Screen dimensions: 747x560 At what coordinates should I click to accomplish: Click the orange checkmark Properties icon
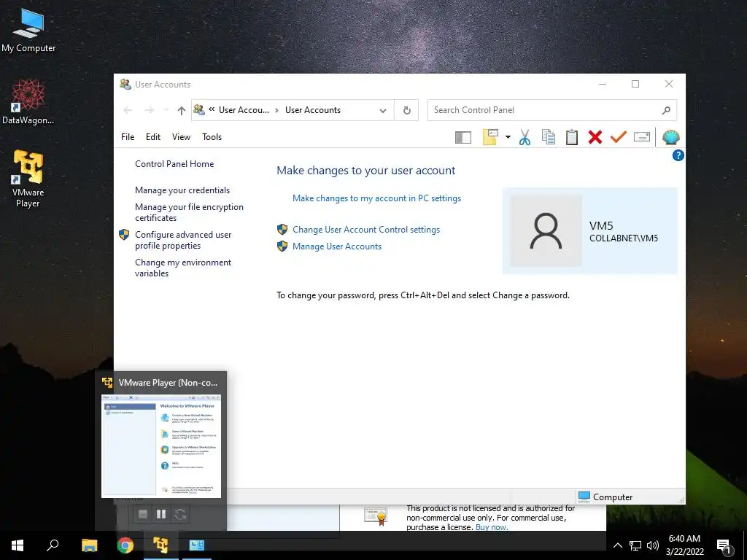pos(619,137)
